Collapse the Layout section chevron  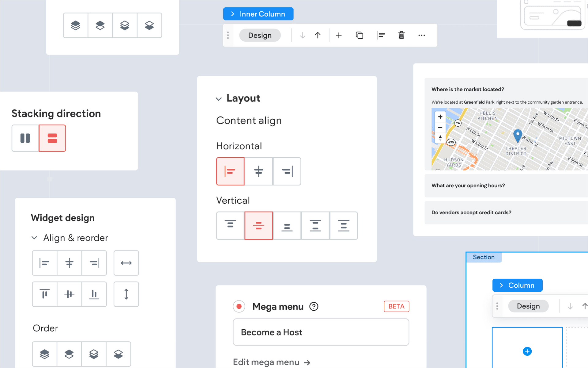pos(219,99)
